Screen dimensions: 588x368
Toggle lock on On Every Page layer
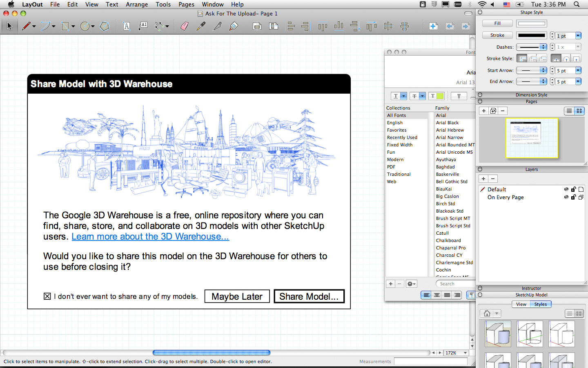click(573, 197)
